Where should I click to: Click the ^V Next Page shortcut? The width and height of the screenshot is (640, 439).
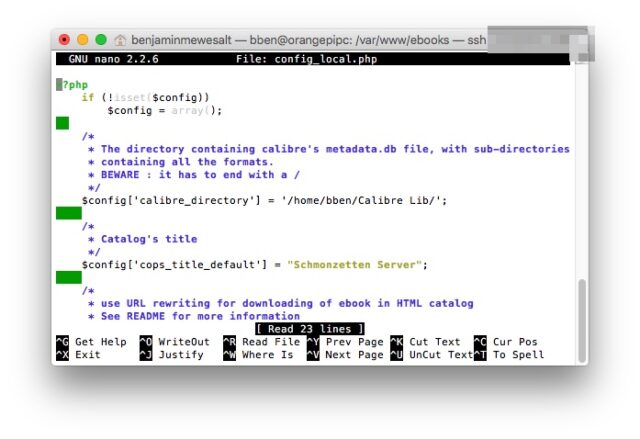click(344, 355)
